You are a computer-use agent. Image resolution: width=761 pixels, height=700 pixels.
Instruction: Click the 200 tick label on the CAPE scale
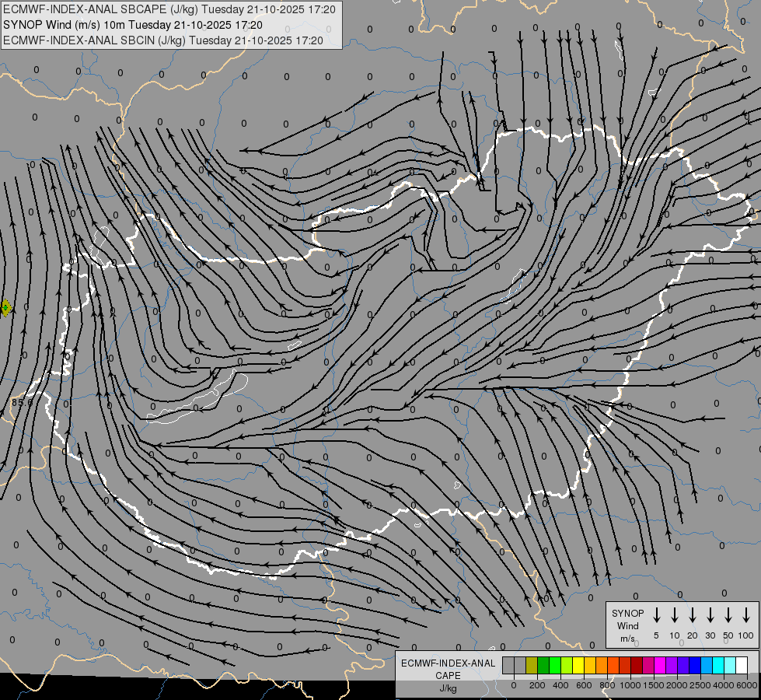[537, 685]
